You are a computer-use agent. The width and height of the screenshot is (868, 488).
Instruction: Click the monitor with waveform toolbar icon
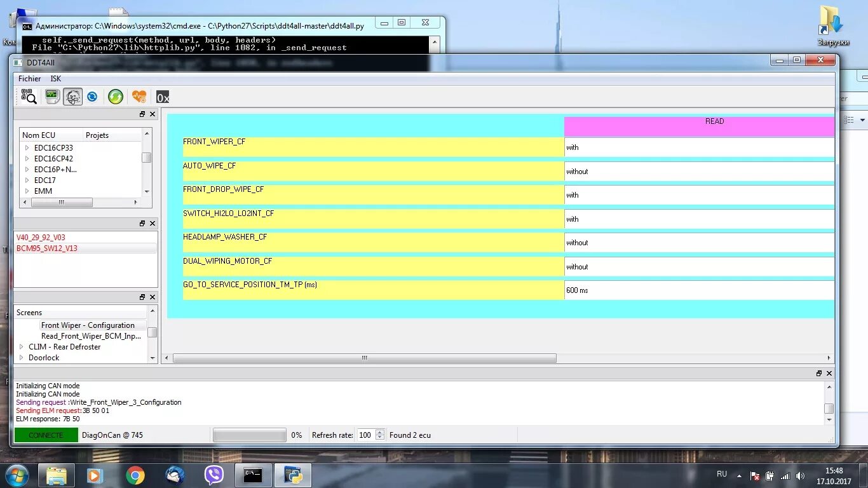[x=52, y=97]
